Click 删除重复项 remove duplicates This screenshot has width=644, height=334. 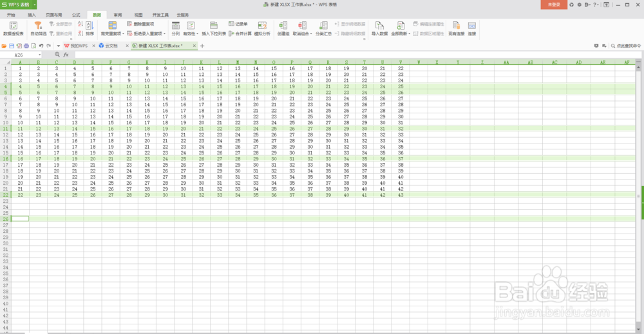pos(140,24)
